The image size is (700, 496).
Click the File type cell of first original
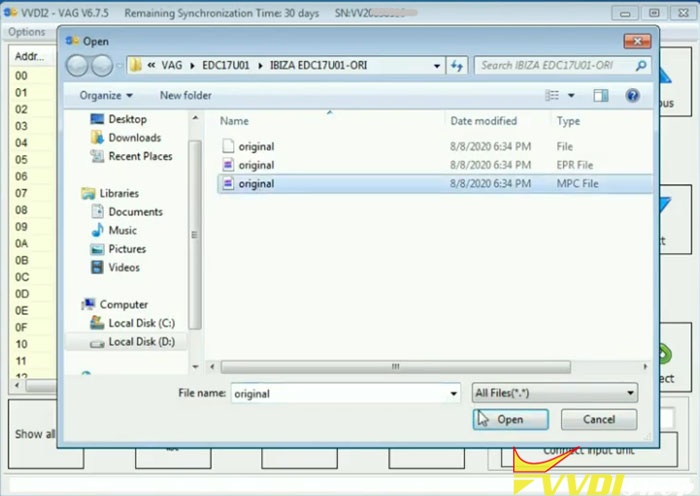coord(565,146)
